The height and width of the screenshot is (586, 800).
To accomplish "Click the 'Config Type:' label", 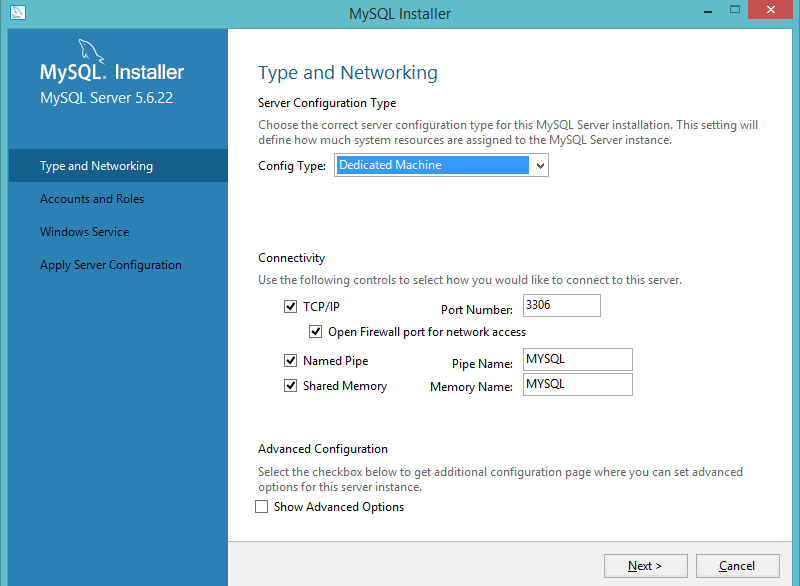I will 292,166.
